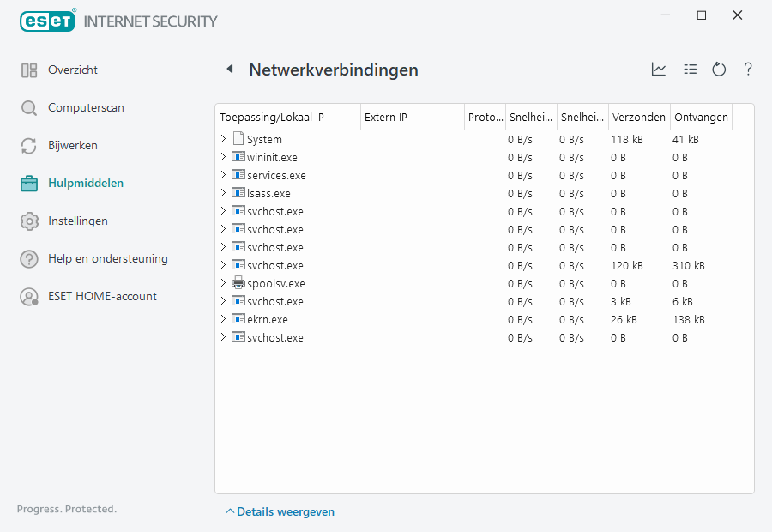Sort by the Ontvangen column header
The image size is (772, 532).
point(701,116)
